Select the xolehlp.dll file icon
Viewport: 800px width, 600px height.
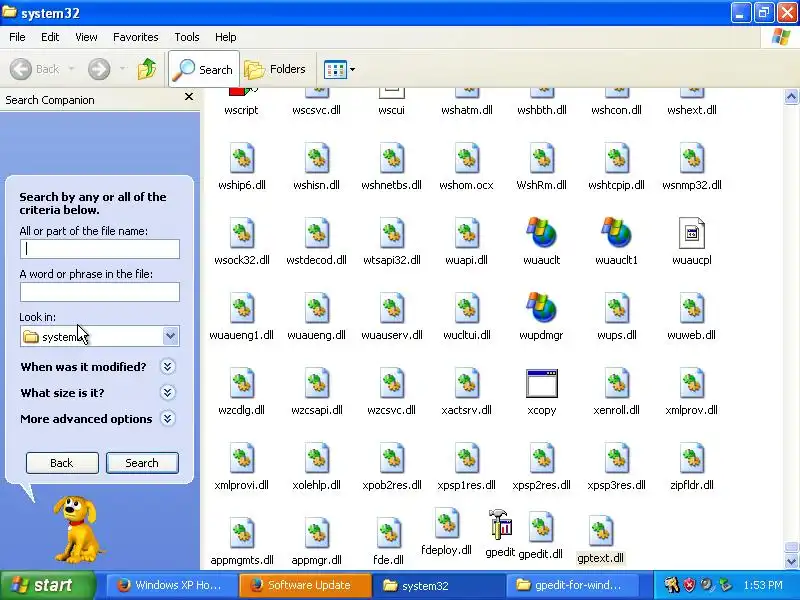pos(316,458)
